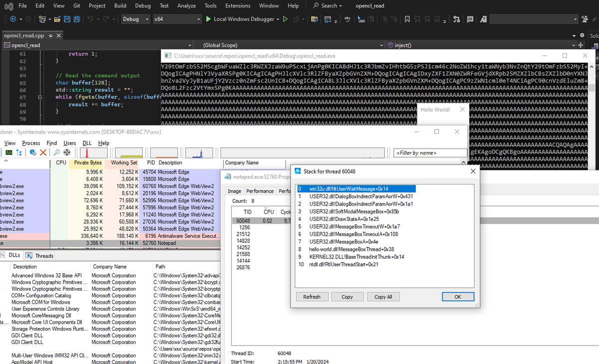Click the Save All double-disk icon
The image size is (599, 364).
tap(77, 19)
